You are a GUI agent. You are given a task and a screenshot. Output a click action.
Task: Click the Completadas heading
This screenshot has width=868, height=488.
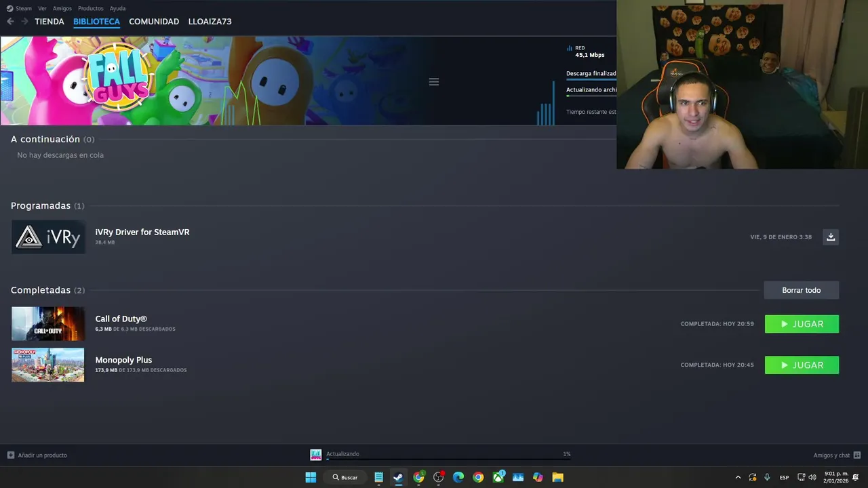tap(41, 290)
